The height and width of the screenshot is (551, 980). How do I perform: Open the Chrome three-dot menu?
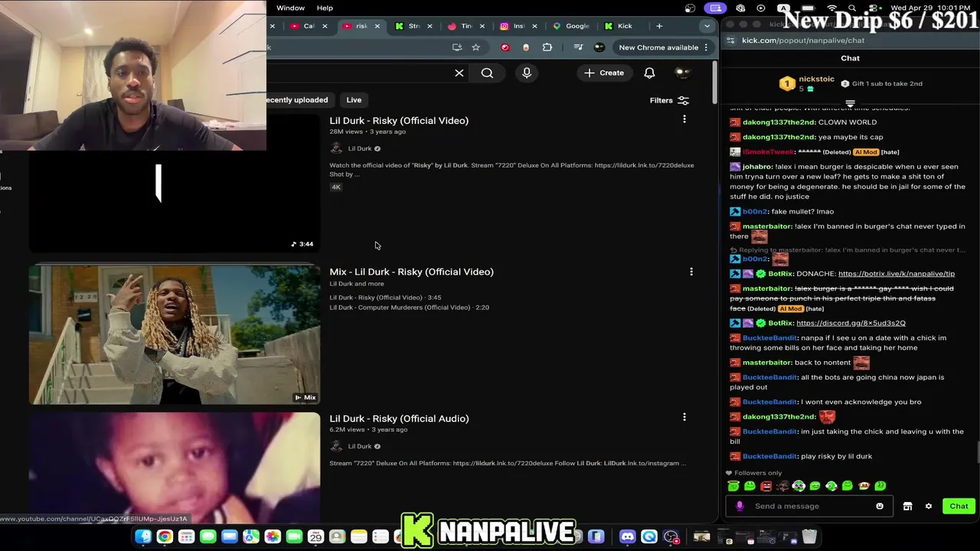pyautogui.click(x=706, y=47)
